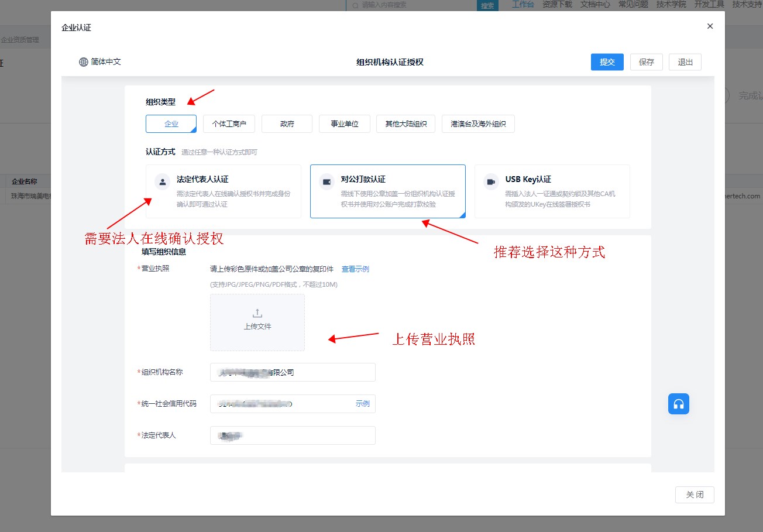Click the 组织机构认证授权 title text
763x532 pixels.
tap(390, 62)
